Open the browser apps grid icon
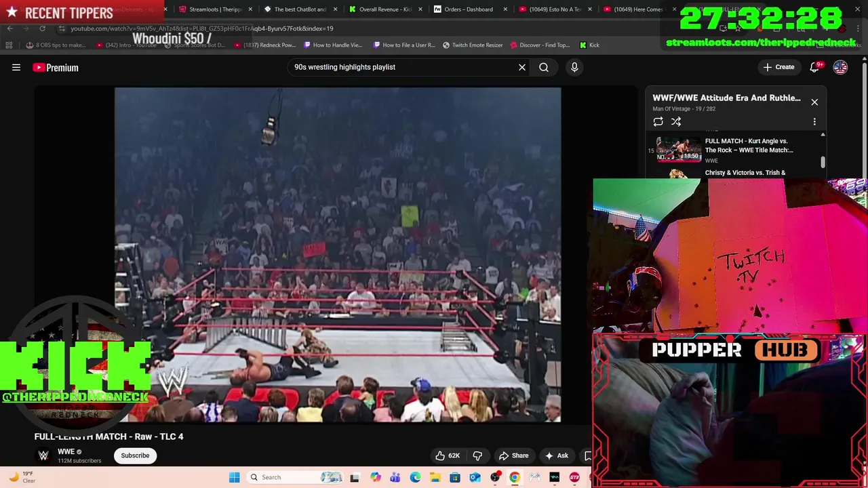Screen dimensions: 868x488 point(9,45)
